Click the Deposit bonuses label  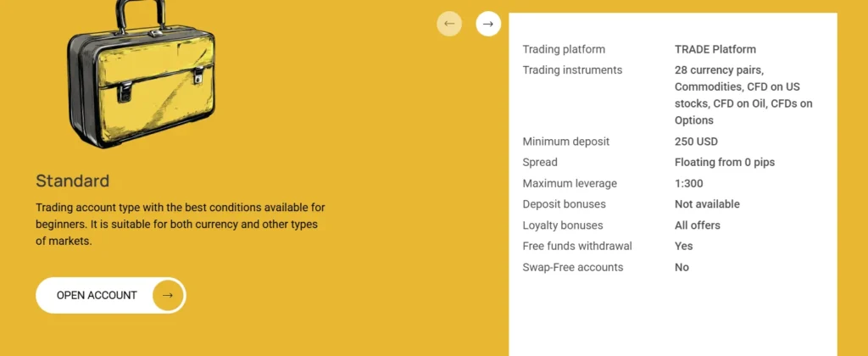(564, 204)
